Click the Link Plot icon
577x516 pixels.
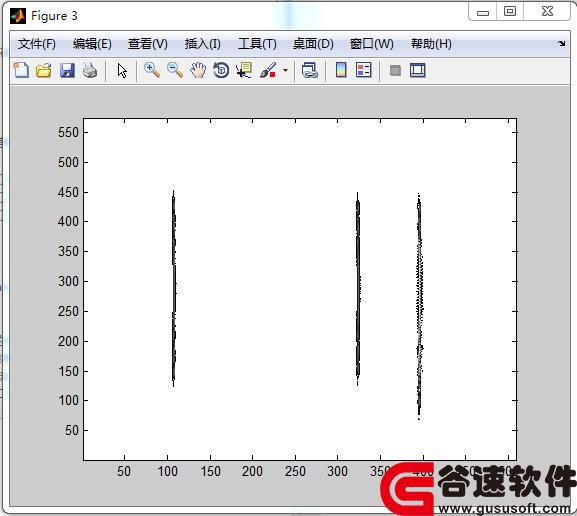[x=309, y=70]
